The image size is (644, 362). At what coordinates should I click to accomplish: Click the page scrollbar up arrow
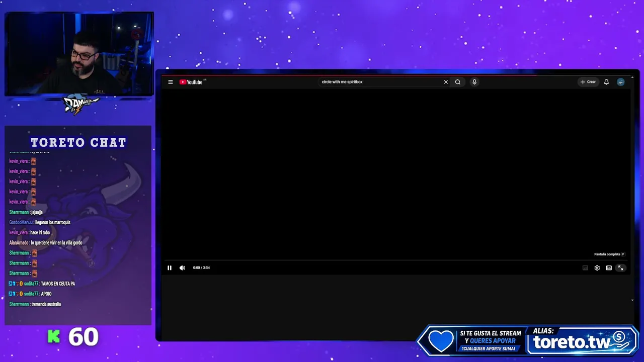click(632, 78)
